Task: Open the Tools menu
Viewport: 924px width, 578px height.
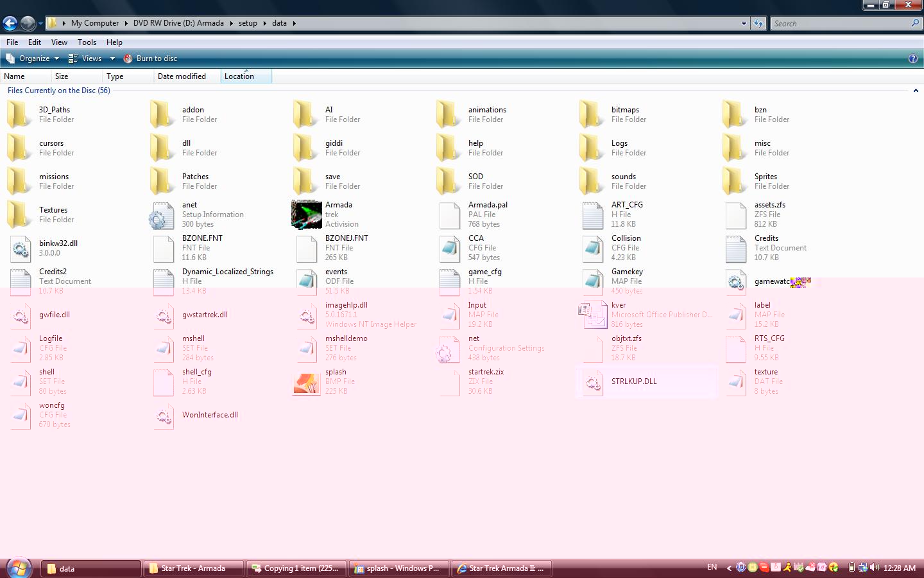Action: coord(87,42)
